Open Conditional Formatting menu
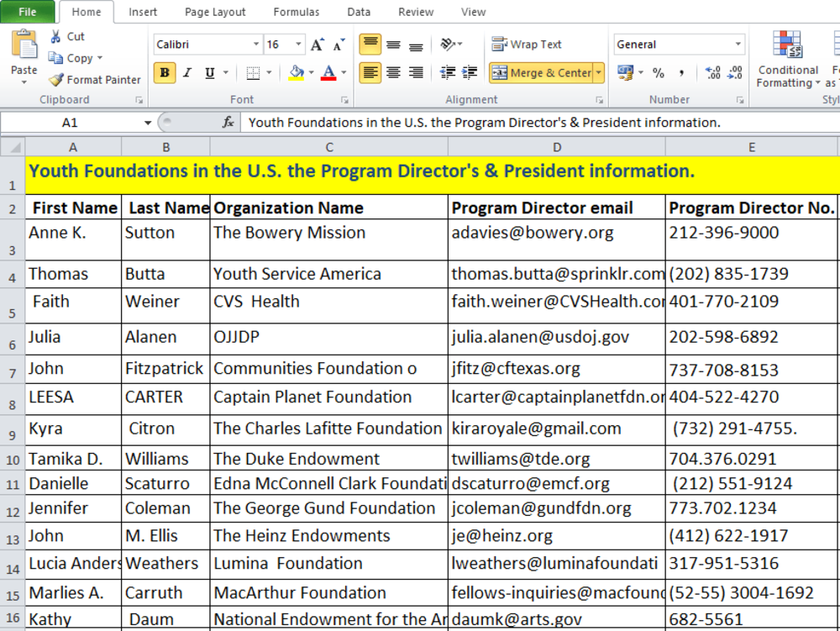 [x=788, y=59]
